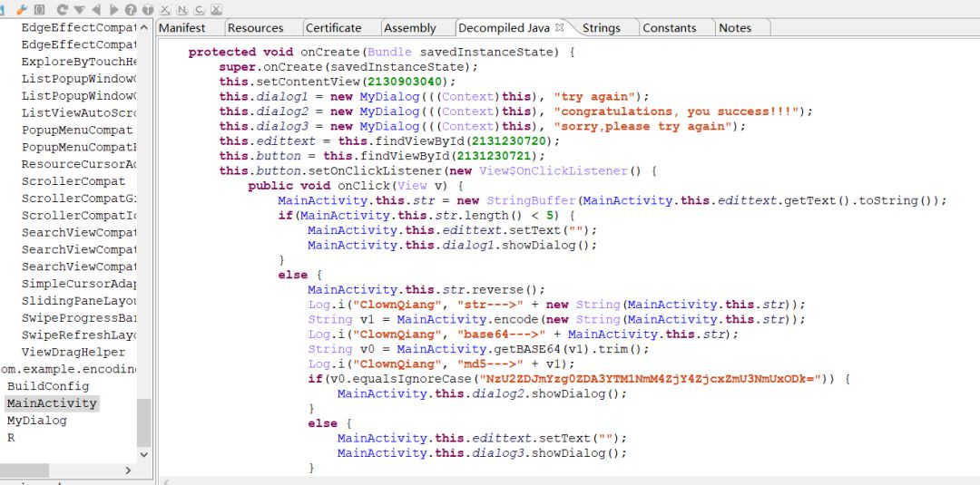Click tree scrollbar down arrow

(x=144, y=455)
